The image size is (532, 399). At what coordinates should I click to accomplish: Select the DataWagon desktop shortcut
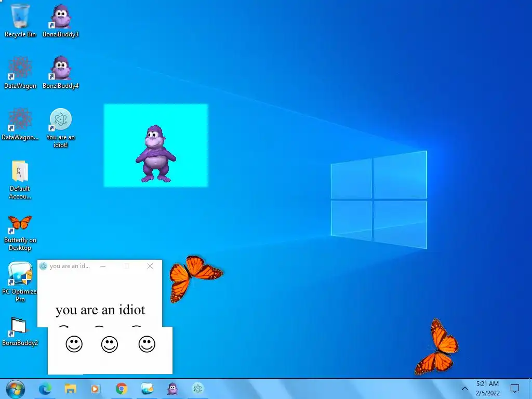(20, 72)
